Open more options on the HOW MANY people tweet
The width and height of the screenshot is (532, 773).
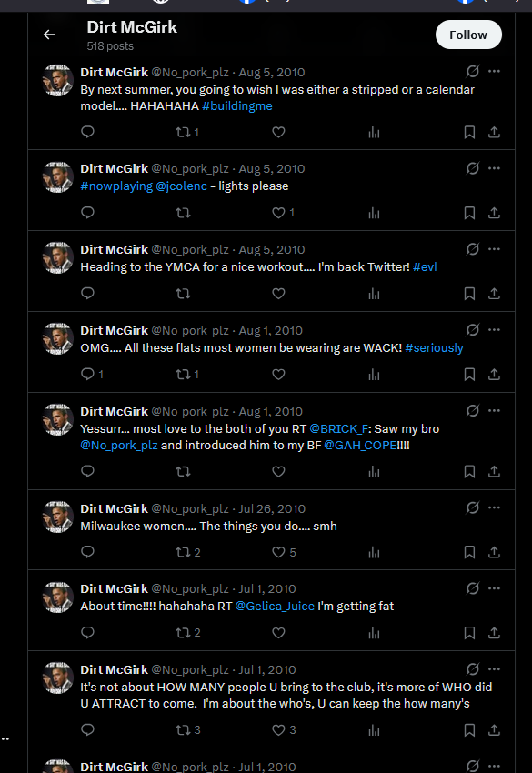tap(494, 669)
